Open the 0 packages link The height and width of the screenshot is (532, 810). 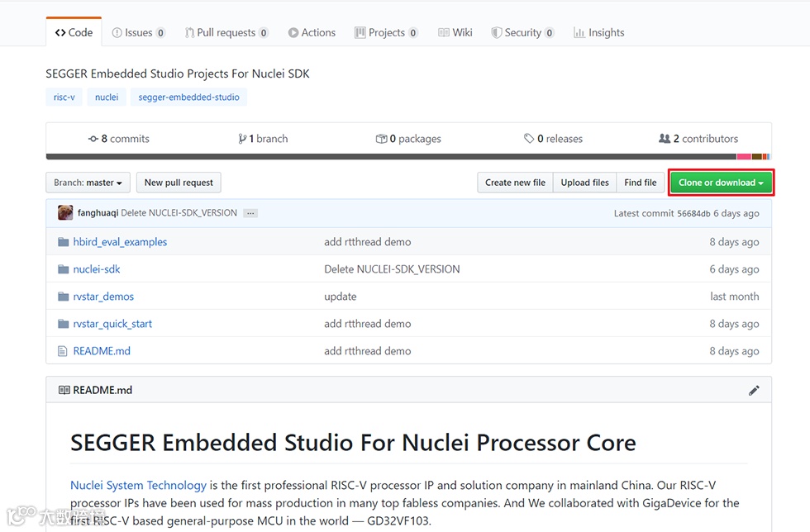click(x=408, y=139)
